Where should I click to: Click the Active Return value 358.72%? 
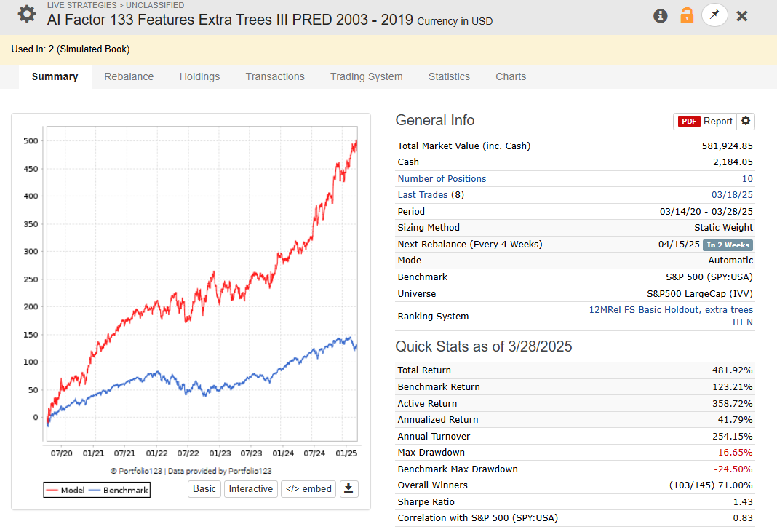[733, 404]
